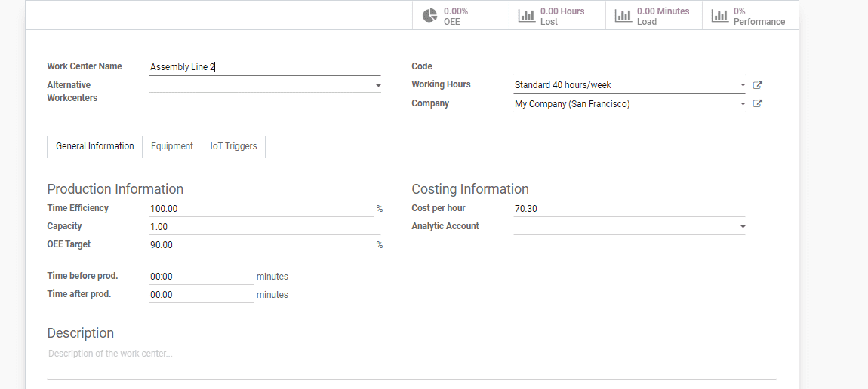The width and height of the screenshot is (868, 389).
Task: Edit Time after prod. field
Action: coord(201,295)
